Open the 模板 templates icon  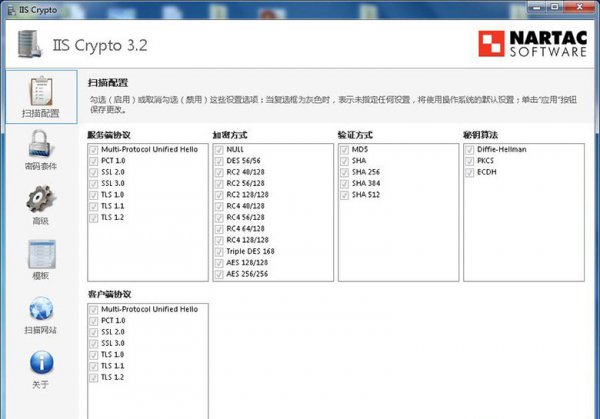(42, 254)
